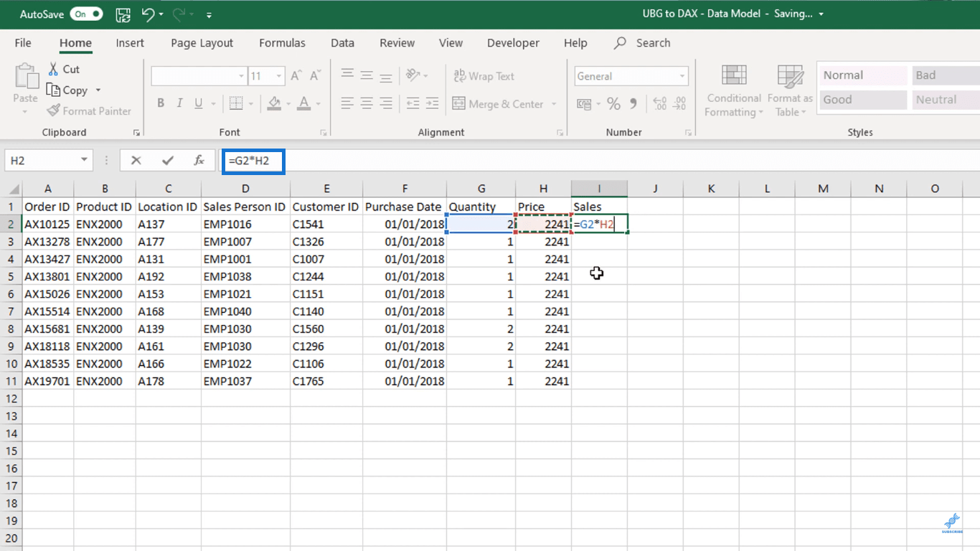Click the Paste clipboard icon
The height and width of the screenshot is (551, 980).
[x=26, y=77]
